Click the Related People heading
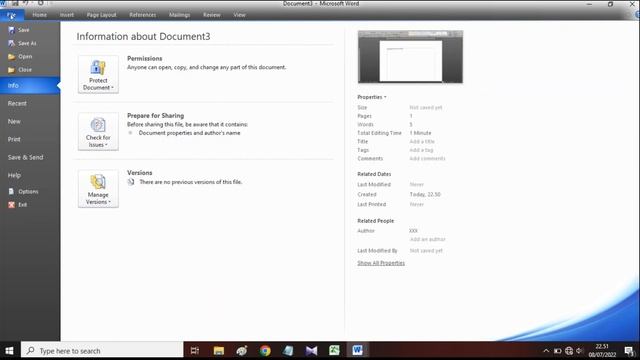Viewport: 640px width, 360px height. coord(376,221)
